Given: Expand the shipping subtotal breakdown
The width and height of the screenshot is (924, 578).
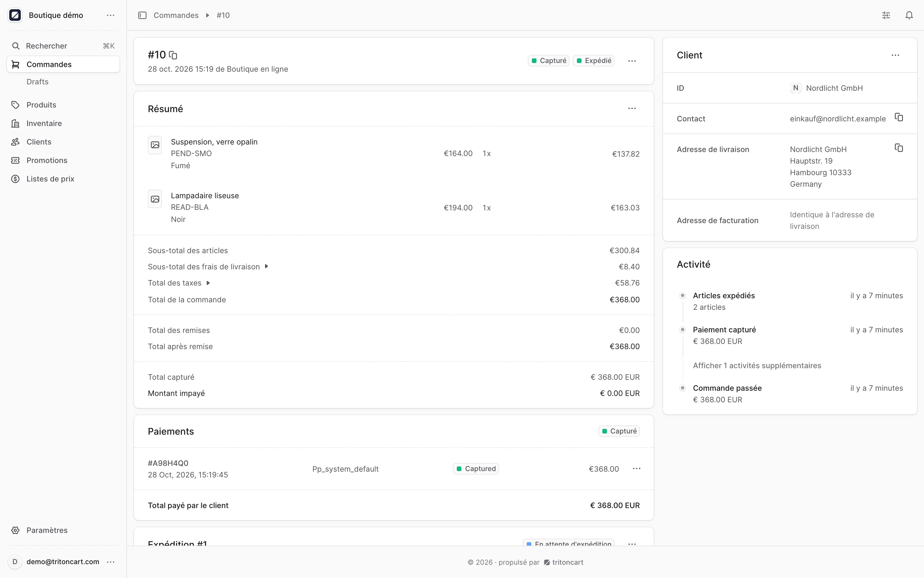Looking at the screenshot, I should click(x=267, y=266).
